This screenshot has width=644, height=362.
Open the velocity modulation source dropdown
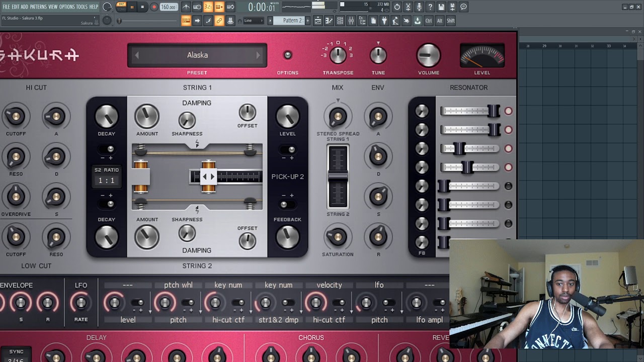coord(329,285)
